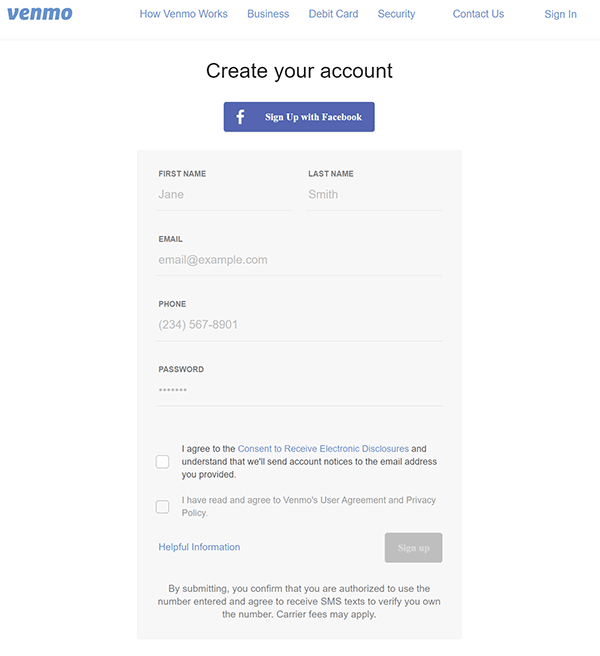Sign Up with Facebook button
Image resolution: width=600 pixels, height=656 pixels.
pyautogui.click(x=299, y=117)
